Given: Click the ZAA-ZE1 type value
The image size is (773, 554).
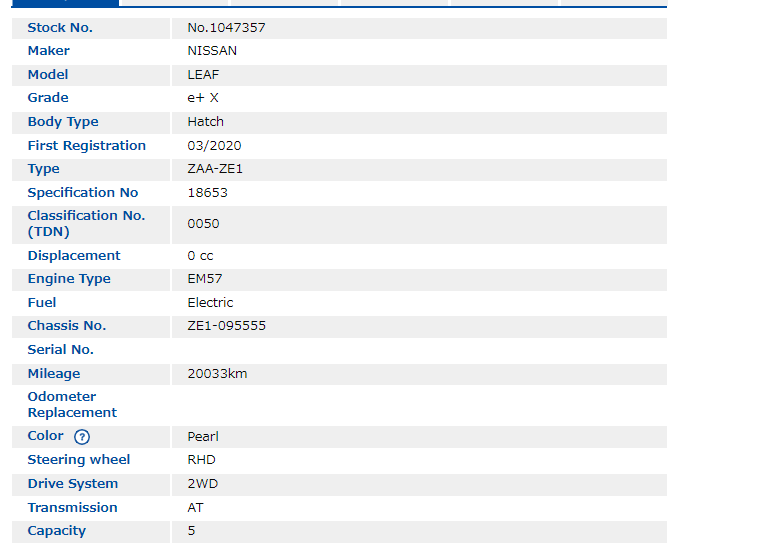Looking at the screenshot, I should point(215,169).
